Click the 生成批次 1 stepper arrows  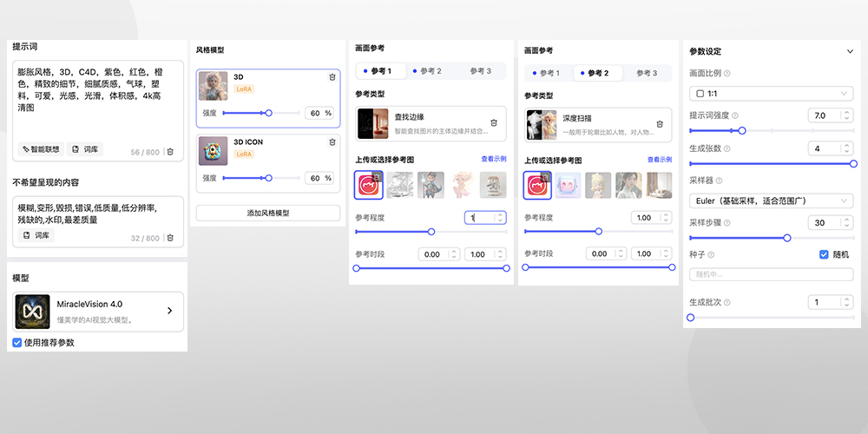tap(845, 302)
